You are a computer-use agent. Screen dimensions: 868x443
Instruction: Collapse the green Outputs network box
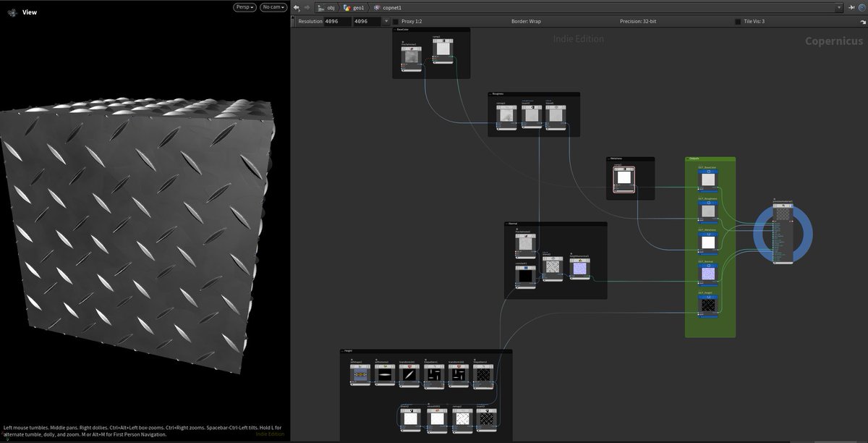[x=688, y=159]
